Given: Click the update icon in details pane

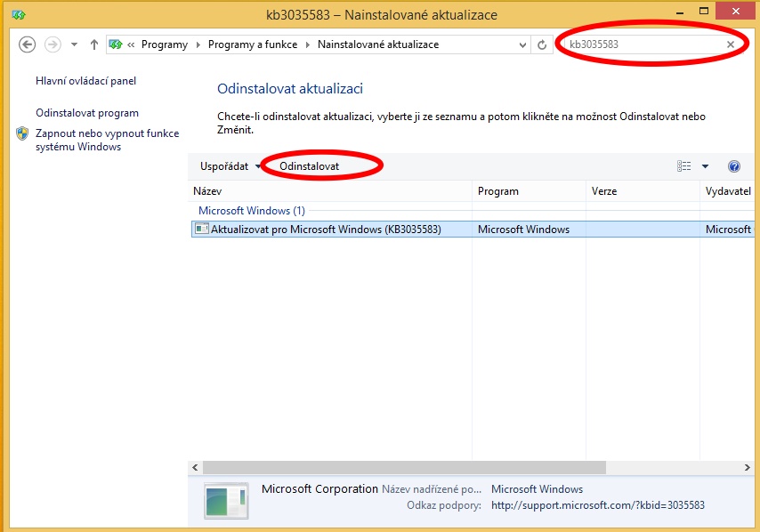Looking at the screenshot, I should click(226, 501).
